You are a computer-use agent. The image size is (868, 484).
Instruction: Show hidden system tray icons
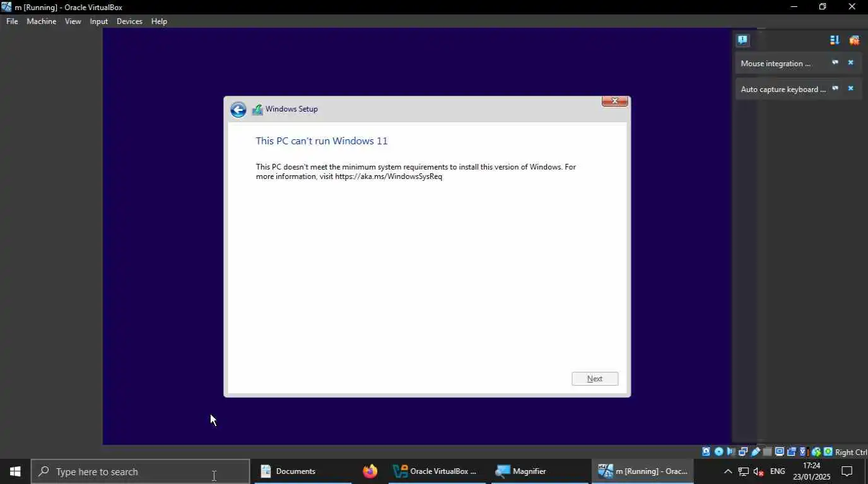(x=728, y=471)
